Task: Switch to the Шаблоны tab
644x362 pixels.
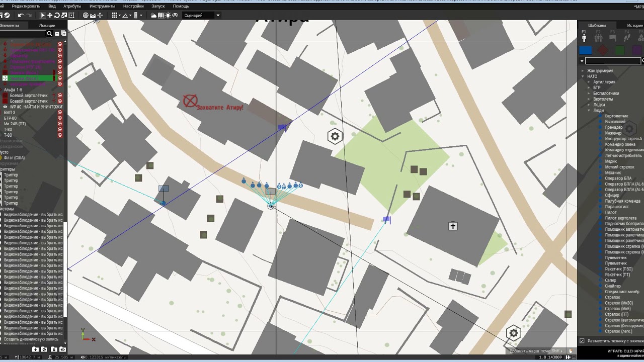Action: click(x=597, y=25)
